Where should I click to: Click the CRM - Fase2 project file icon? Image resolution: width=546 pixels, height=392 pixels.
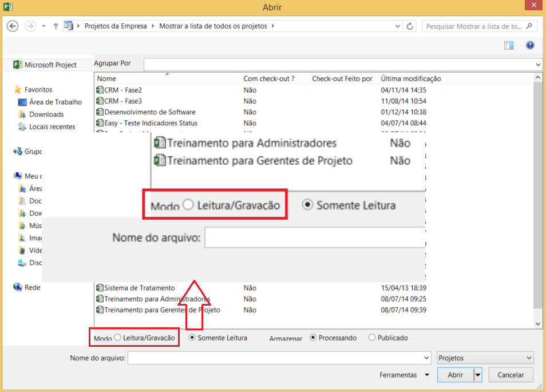click(100, 90)
